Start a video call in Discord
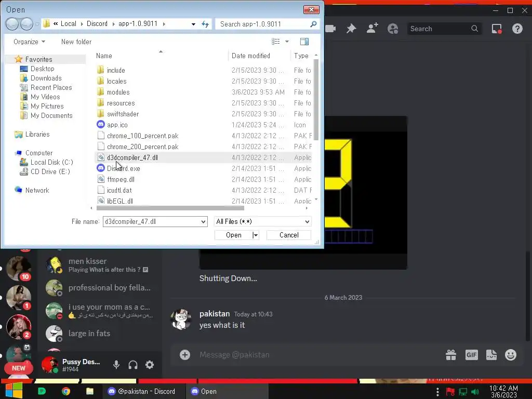Screen dimensions: 532x399 pyautogui.click(x=330, y=29)
